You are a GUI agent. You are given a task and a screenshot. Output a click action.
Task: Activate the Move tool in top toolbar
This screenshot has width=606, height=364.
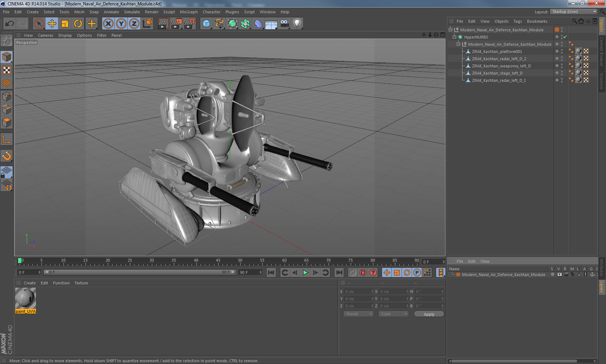(x=52, y=24)
